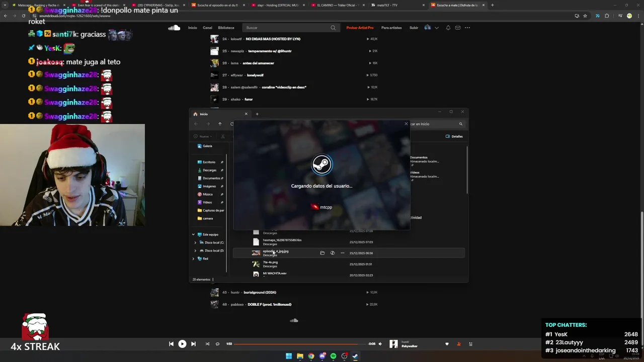
Task: Bookmark this page with the star icon
Action: (x=585, y=16)
